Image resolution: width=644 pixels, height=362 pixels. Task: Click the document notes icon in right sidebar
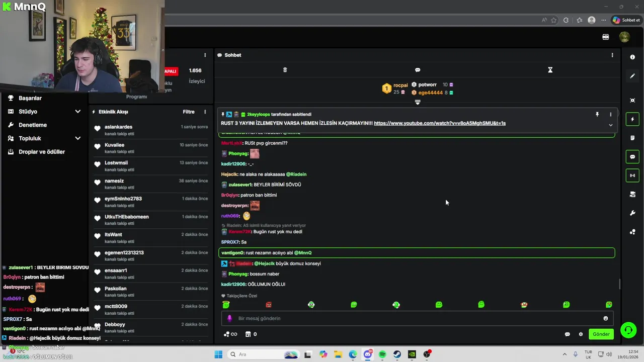point(632,138)
